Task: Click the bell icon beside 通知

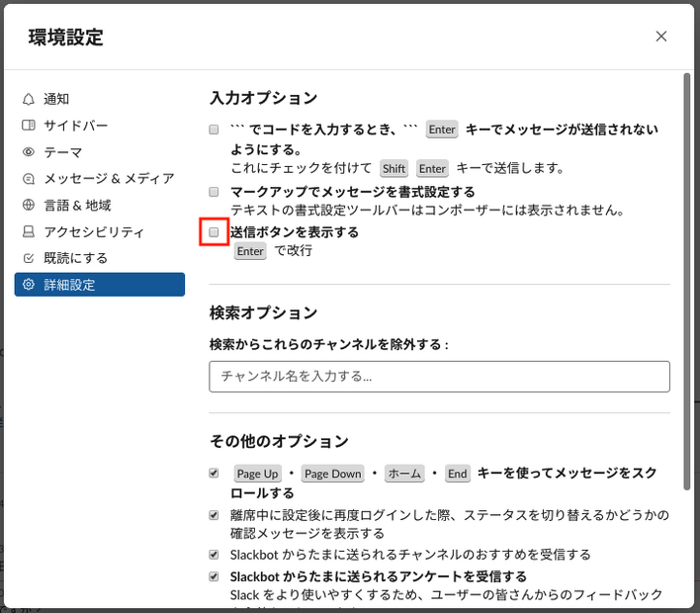Action: click(x=29, y=99)
